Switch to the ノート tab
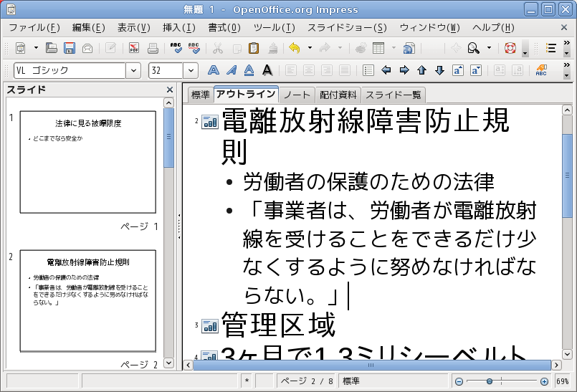The width and height of the screenshot is (577, 392). 297,95
